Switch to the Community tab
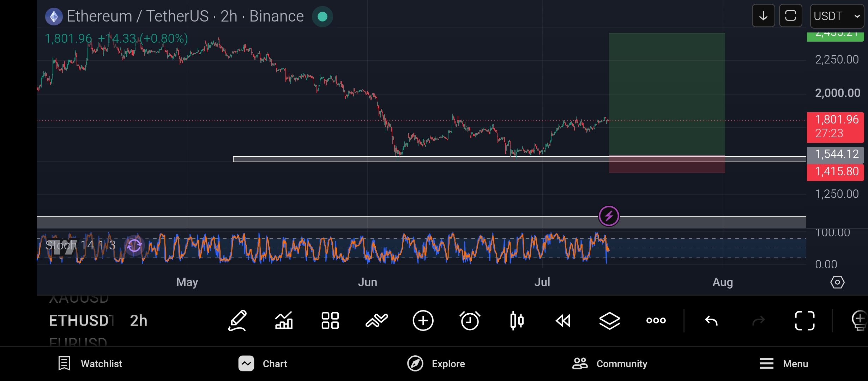Screen dimensions: 868x381 tap(610, 364)
